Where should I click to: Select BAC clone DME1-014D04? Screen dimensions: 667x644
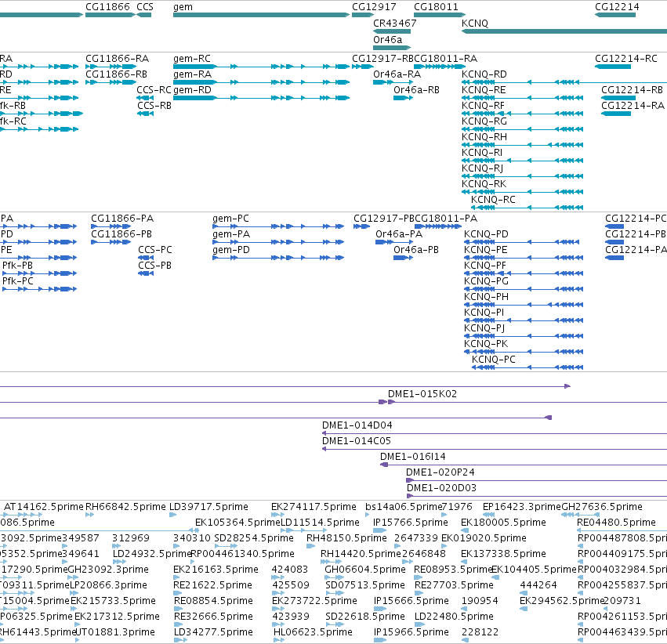point(495,433)
